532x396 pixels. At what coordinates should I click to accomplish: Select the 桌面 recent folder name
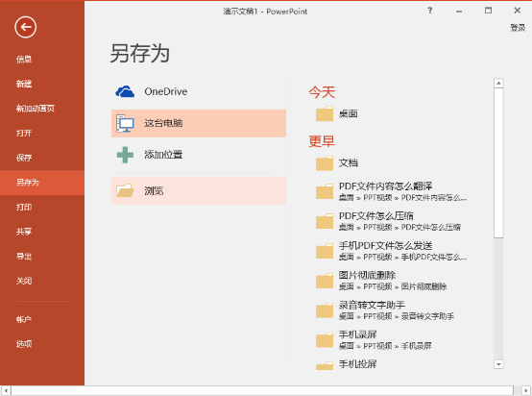(x=349, y=113)
